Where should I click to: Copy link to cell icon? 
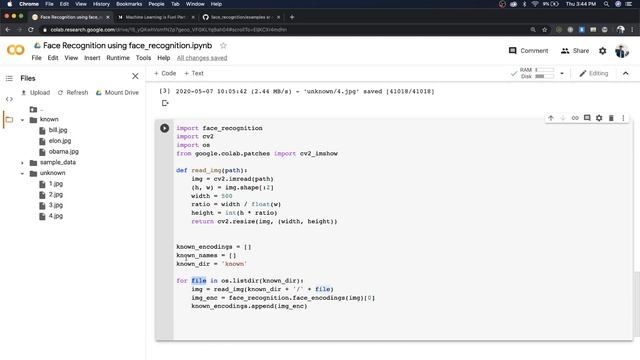pos(575,118)
